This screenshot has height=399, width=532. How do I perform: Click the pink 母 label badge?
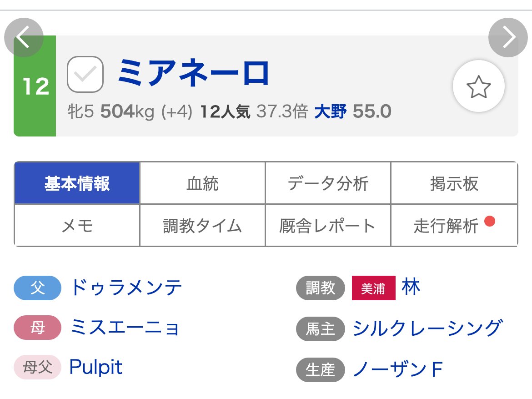pyautogui.click(x=37, y=328)
